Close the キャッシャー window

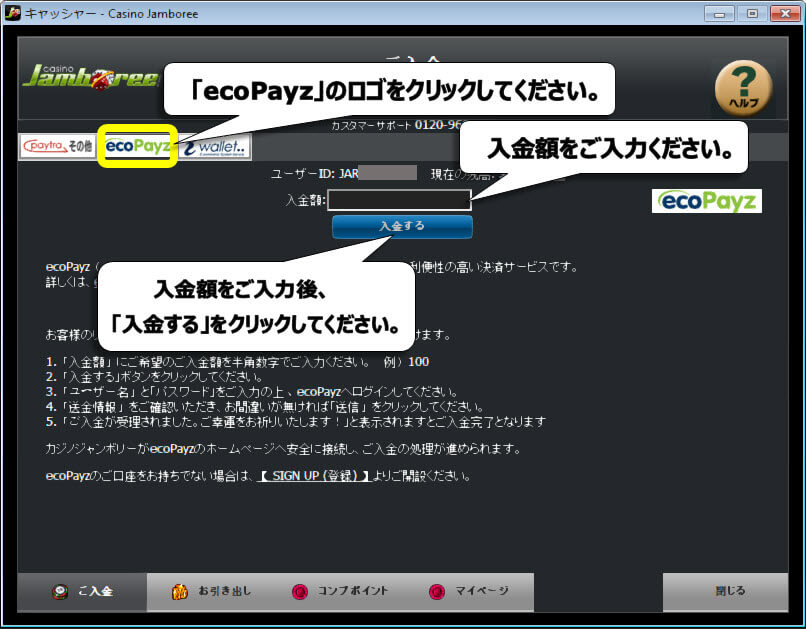coord(785,14)
